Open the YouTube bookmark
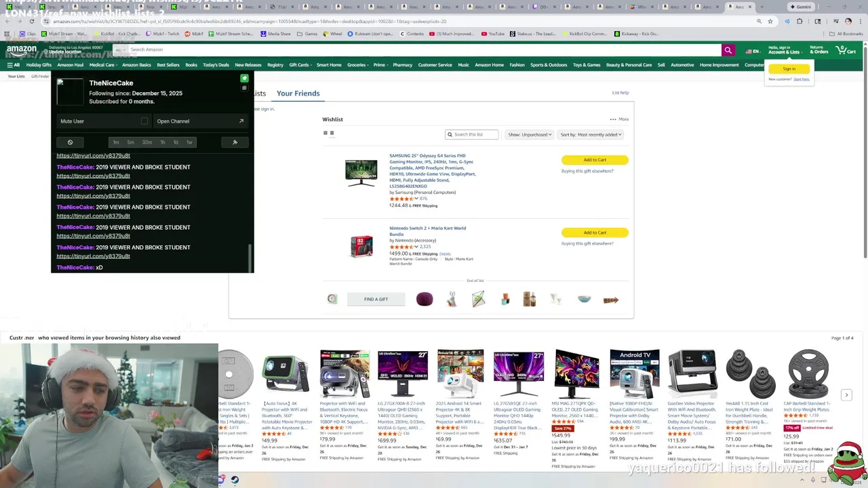Image resolution: width=868 pixels, height=488 pixels. click(x=493, y=34)
